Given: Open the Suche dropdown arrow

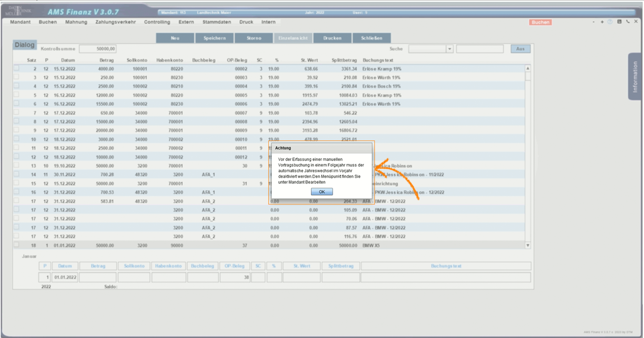Looking at the screenshot, I should pos(449,49).
